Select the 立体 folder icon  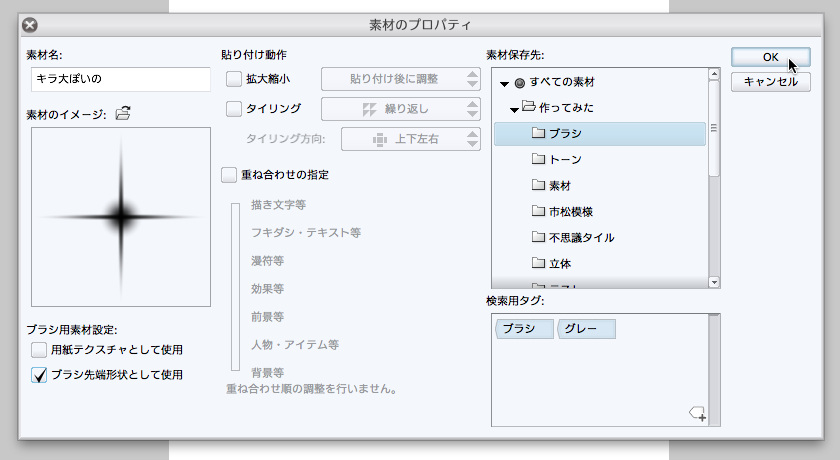[x=538, y=264]
